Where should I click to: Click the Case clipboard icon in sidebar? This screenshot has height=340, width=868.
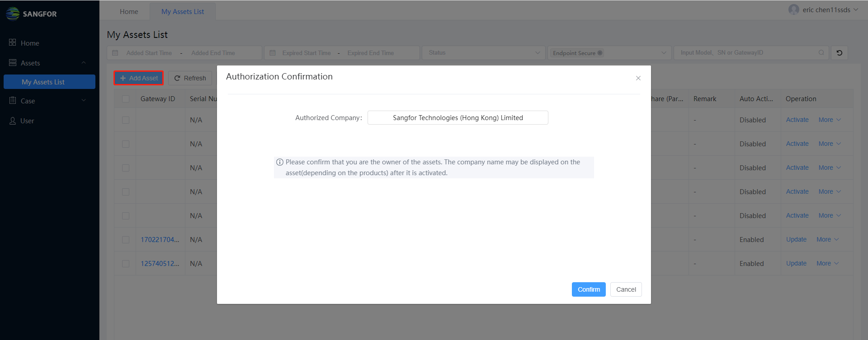click(13, 101)
